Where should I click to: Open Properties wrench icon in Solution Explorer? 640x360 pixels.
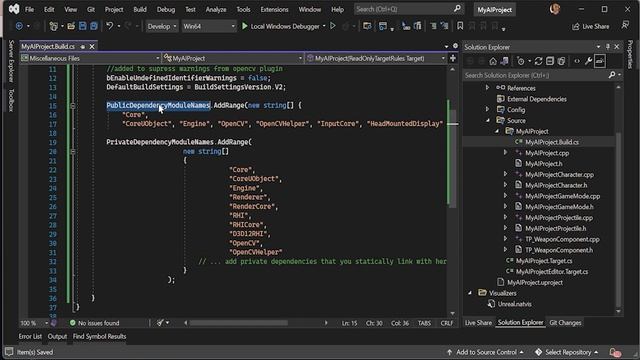[588, 61]
